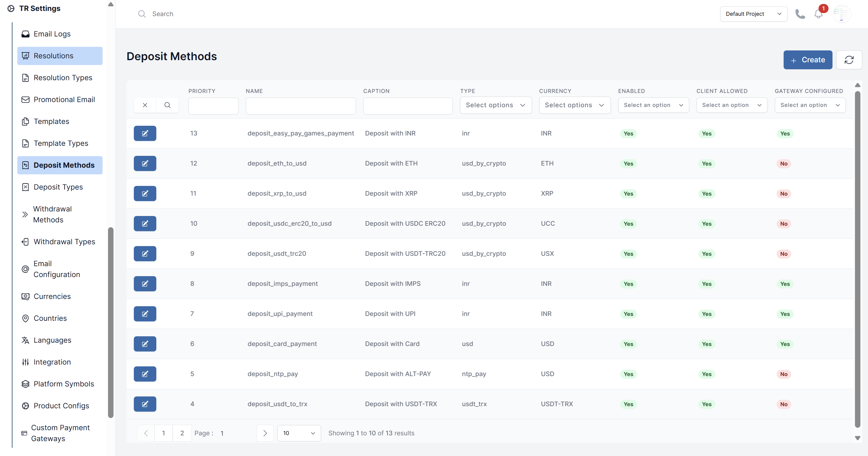868x456 pixels.
Task: Open Custom Payment Gateways in sidebar
Action: pyautogui.click(x=60, y=433)
